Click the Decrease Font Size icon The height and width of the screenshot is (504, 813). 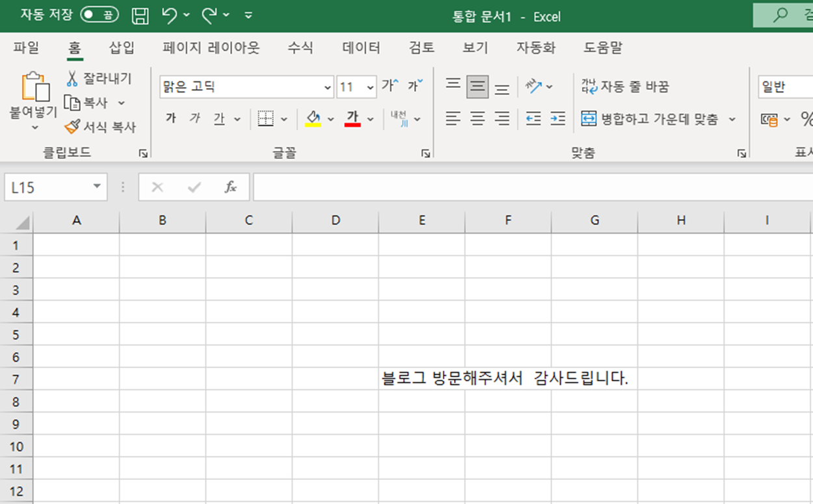click(x=415, y=85)
